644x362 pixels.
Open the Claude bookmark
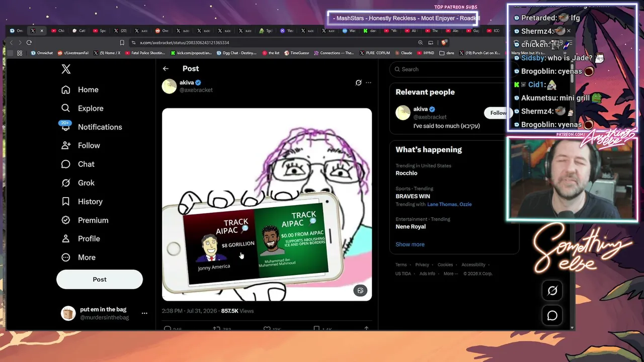404,53
